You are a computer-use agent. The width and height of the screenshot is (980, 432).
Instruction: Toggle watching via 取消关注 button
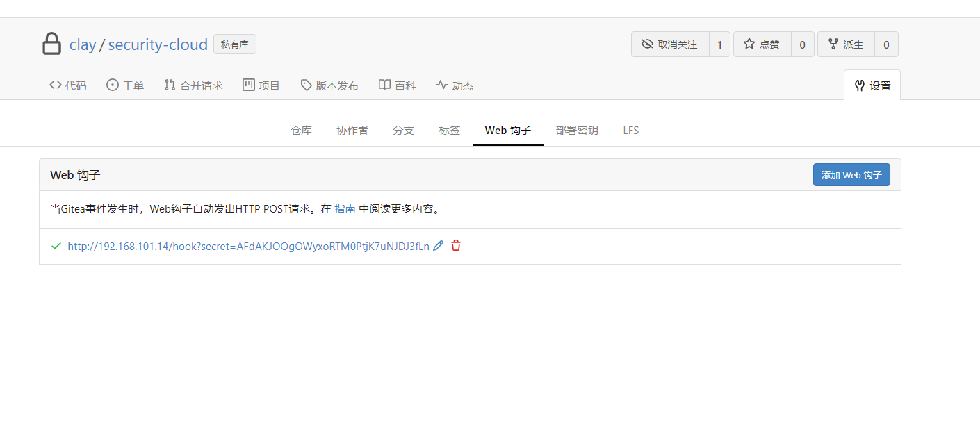point(669,44)
